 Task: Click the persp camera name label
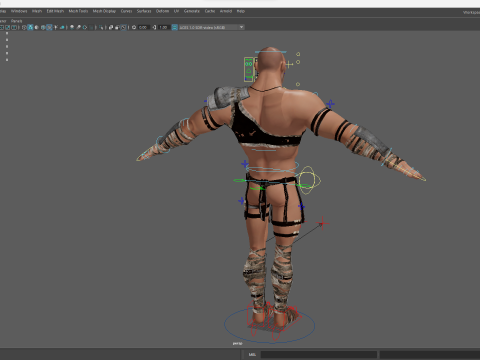(x=237, y=343)
